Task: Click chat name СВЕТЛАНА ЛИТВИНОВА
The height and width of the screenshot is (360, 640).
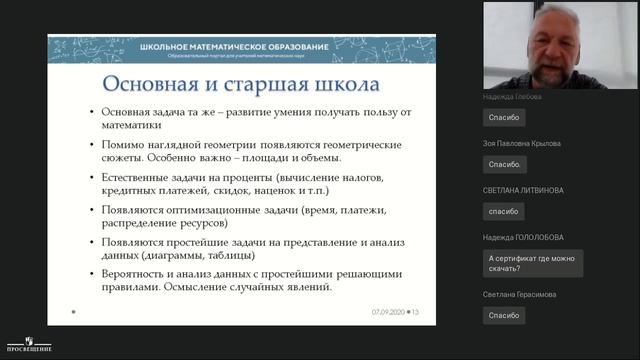Action: (523, 191)
